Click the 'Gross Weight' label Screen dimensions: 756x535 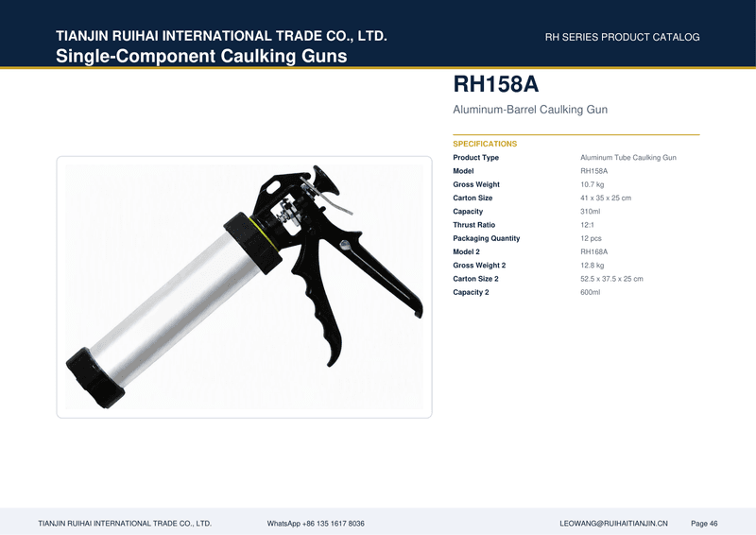click(x=476, y=184)
